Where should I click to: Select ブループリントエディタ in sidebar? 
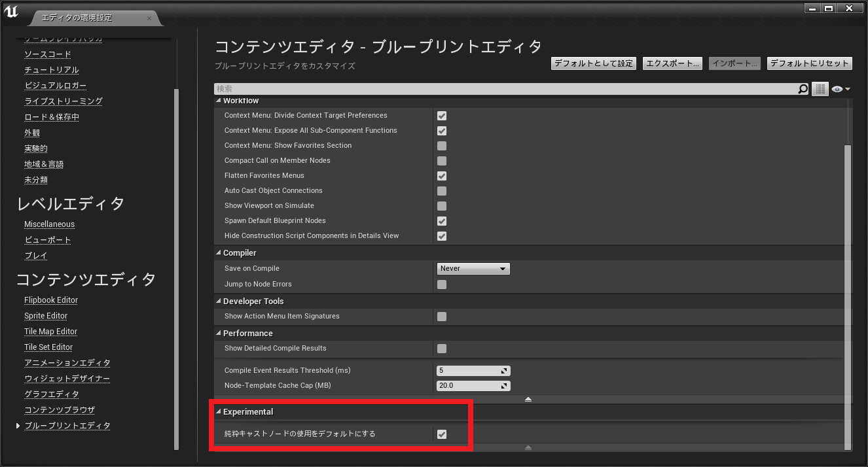tap(67, 426)
